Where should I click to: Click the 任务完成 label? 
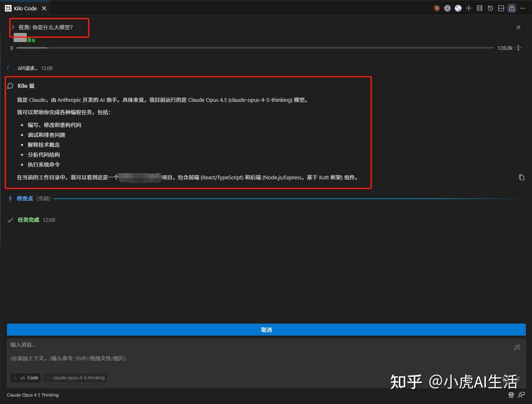[28, 220]
